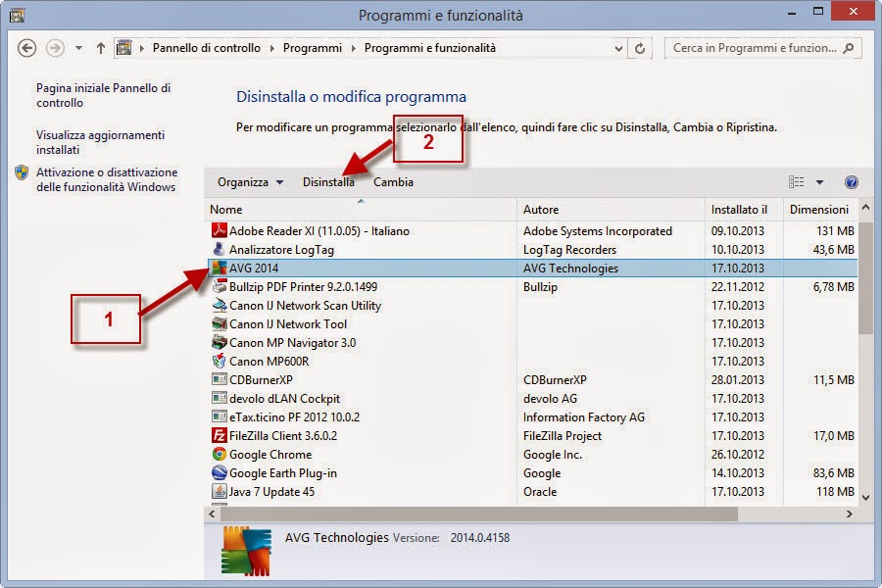Image resolution: width=882 pixels, height=588 pixels.
Task: Click Google Earth Plug-in icon
Action: [x=219, y=472]
